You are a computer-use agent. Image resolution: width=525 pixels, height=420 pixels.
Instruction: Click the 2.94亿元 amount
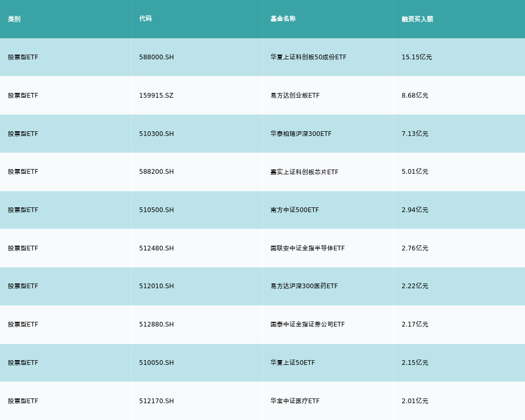point(415,210)
